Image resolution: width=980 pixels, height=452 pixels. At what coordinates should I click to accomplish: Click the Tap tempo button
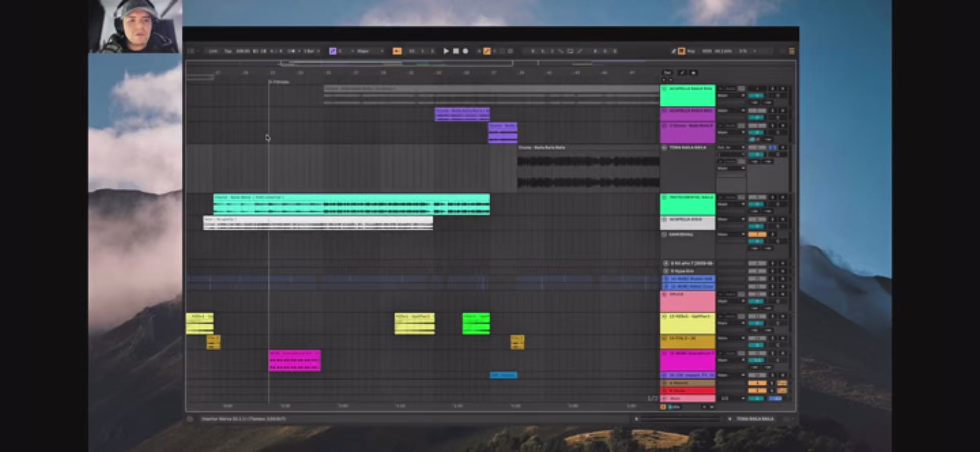click(228, 51)
